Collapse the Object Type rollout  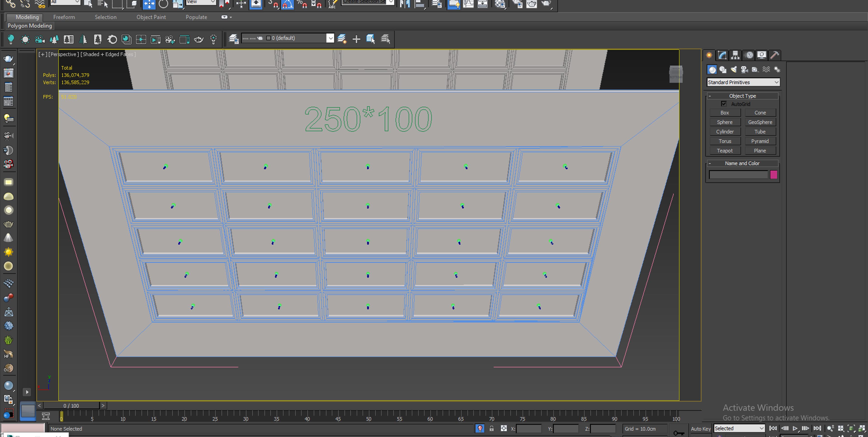[742, 96]
